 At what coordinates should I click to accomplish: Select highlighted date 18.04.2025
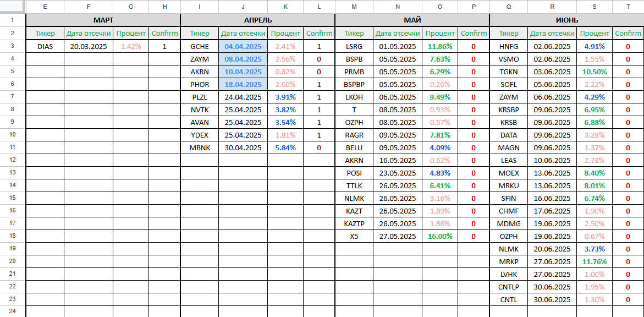(243, 85)
